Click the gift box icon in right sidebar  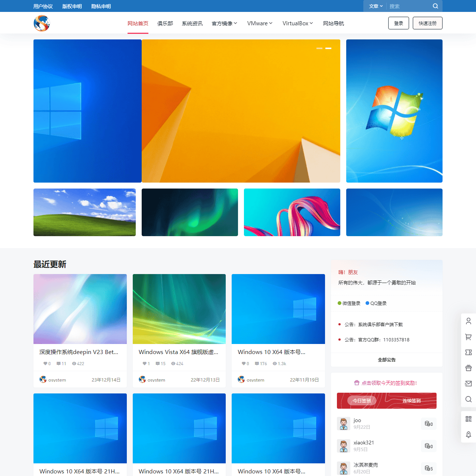(469, 368)
